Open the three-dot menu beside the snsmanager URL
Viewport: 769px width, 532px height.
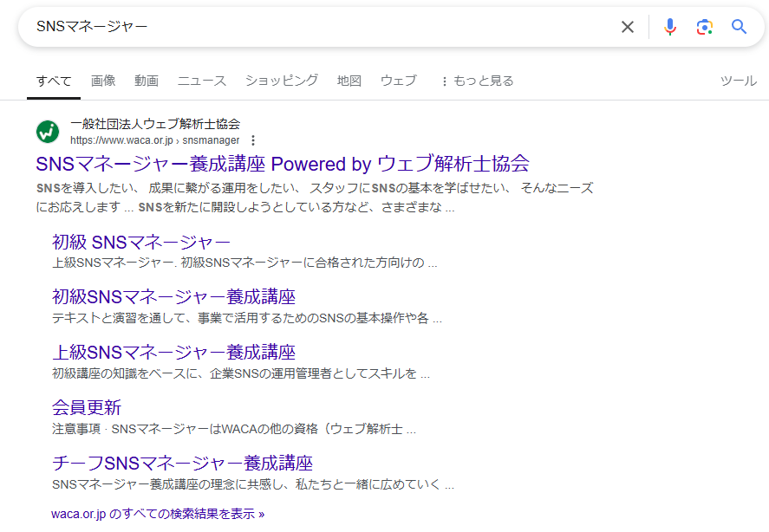[x=253, y=140]
